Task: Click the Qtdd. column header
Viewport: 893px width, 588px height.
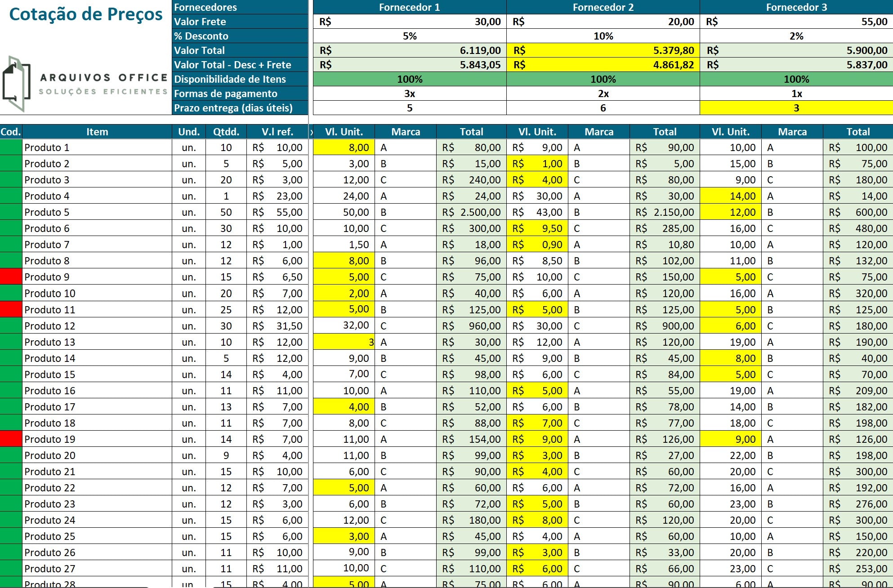Action: tap(226, 132)
